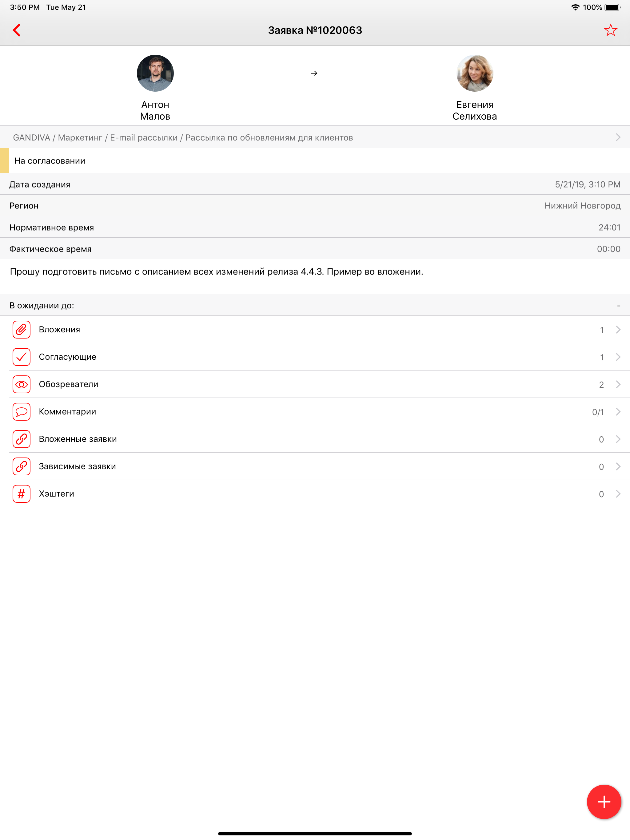Expand Обозреватели chevron
Viewport: 630px width, 840px height.
618,384
